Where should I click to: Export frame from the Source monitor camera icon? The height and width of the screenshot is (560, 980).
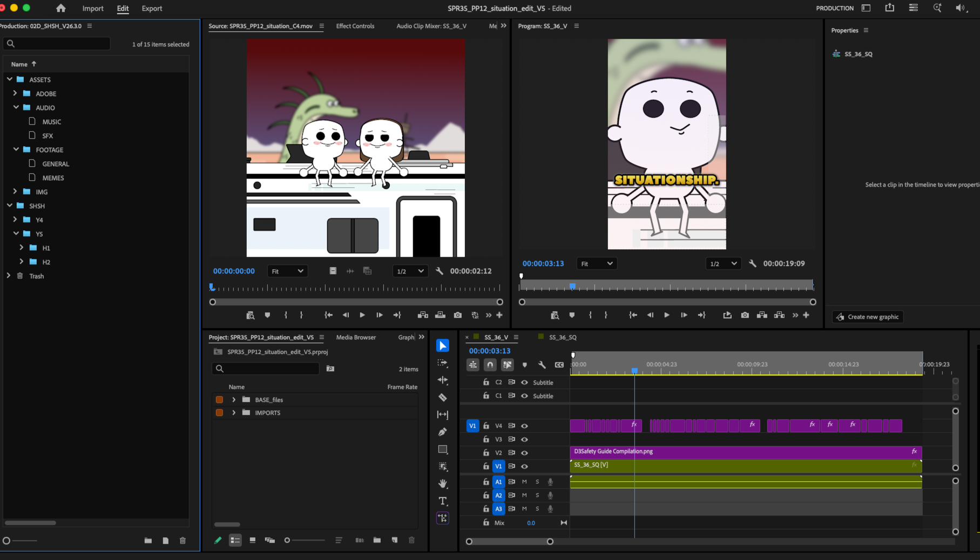(458, 315)
